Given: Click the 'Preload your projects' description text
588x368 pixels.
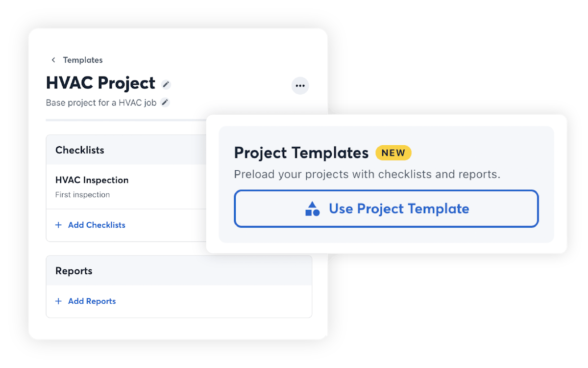Looking at the screenshot, I should click(367, 175).
